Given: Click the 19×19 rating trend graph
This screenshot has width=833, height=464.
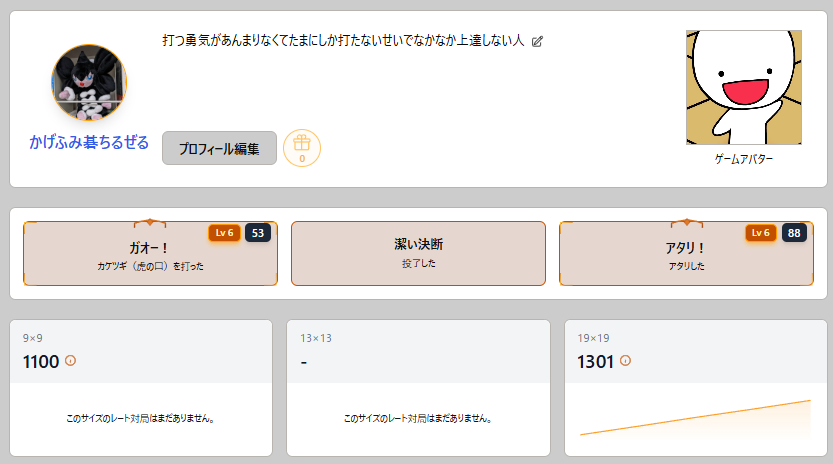Looking at the screenshot, I should [695, 419].
